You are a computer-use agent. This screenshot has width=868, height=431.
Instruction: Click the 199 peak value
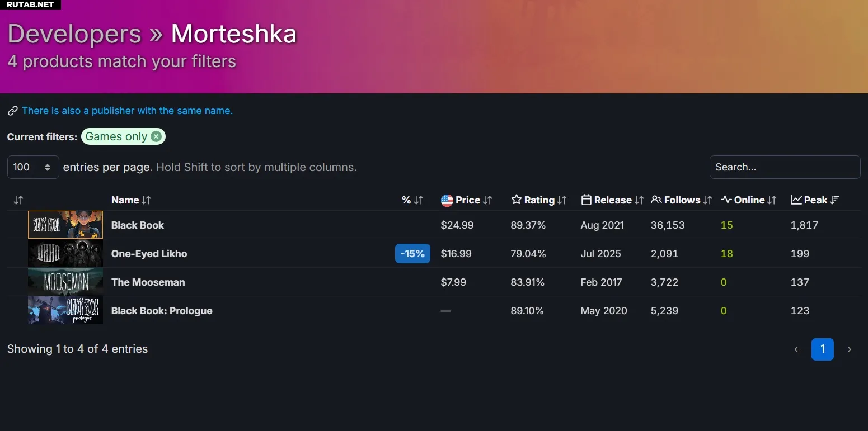click(800, 254)
